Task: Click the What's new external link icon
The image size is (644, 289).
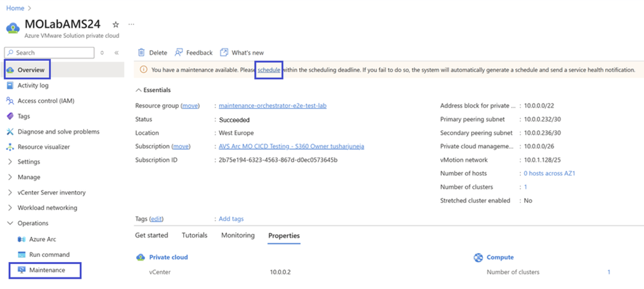Action: [224, 53]
